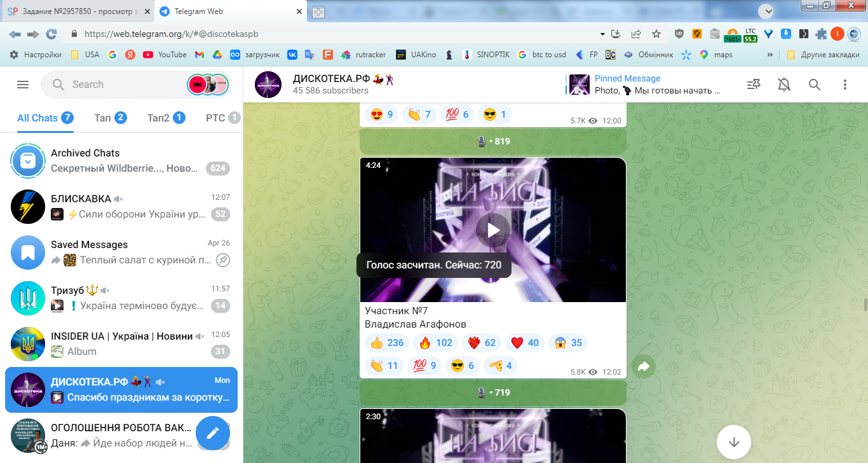This screenshot has width=868, height=463.
Task: Open the Gmail bookmark icon
Action: pyautogui.click(x=199, y=55)
